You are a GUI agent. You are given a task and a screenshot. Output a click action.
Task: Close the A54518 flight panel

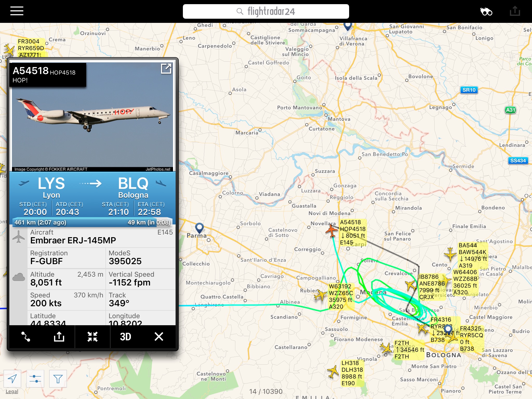click(159, 337)
